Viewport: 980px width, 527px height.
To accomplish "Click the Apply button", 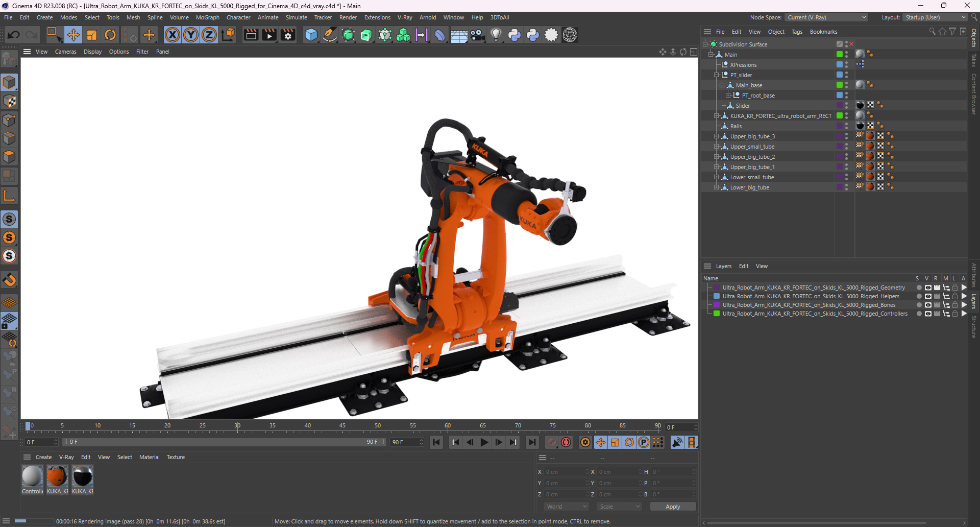I will (x=673, y=507).
